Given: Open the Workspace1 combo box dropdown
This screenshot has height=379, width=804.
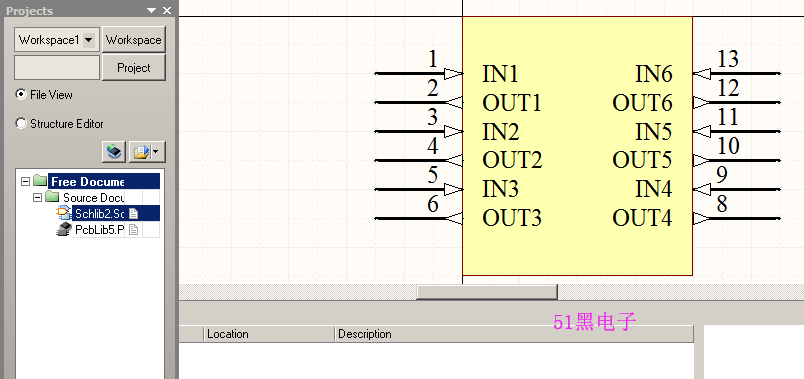Looking at the screenshot, I should click(x=89, y=40).
